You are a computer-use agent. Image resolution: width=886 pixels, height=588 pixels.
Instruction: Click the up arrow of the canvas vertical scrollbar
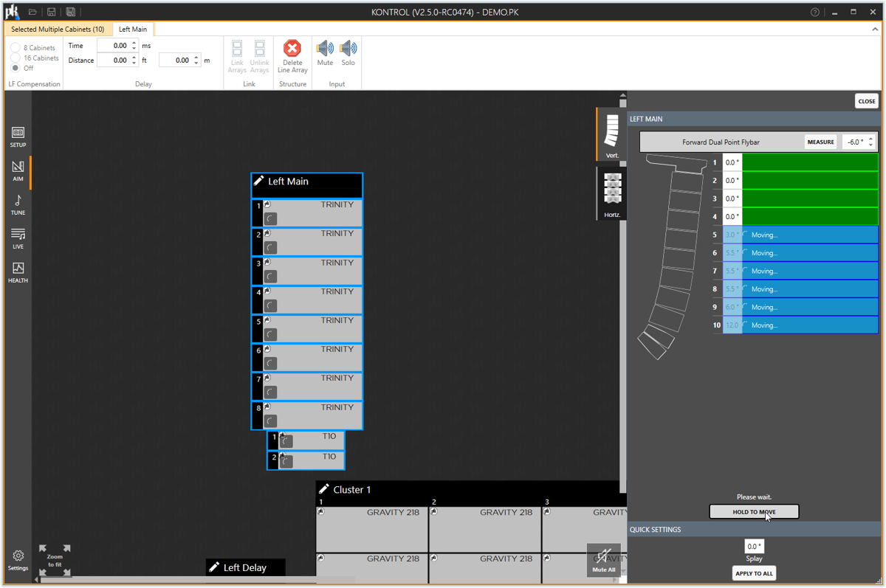coord(622,96)
